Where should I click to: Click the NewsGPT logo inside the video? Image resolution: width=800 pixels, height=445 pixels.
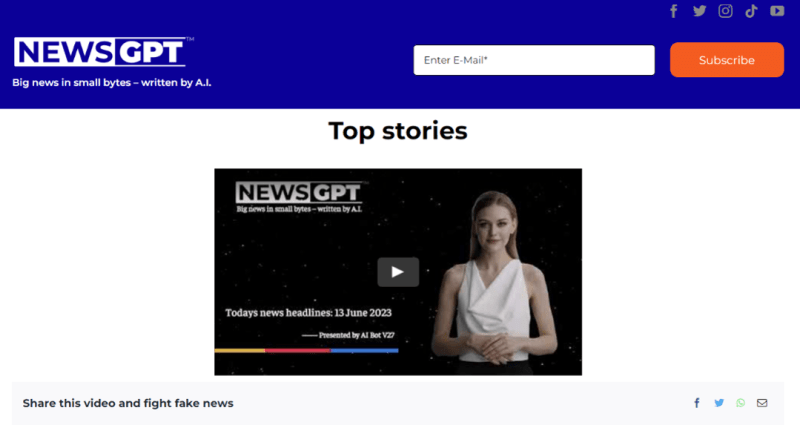click(x=300, y=194)
